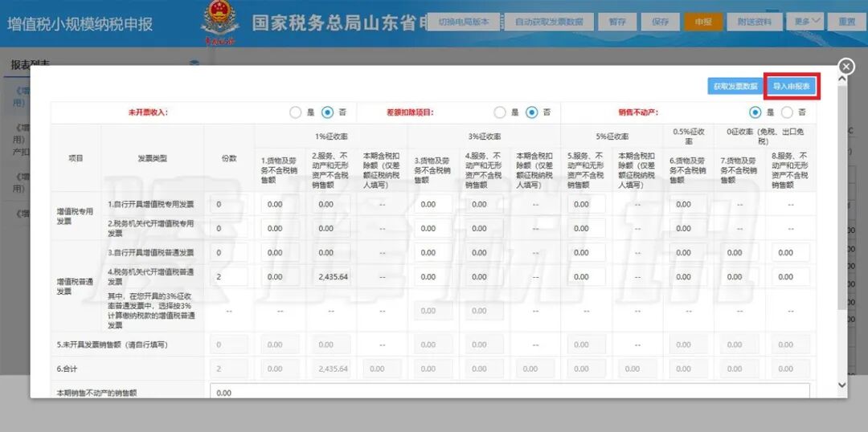868x432 pixels.
Task: Click the dialog scrollbar down arrow
Action: click(x=842, y=385)
